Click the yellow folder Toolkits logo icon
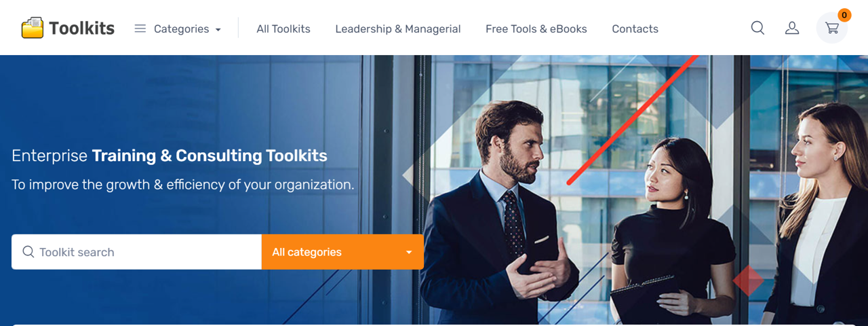The height and width of the screenshot is (326, 868). pyautogui.click(x=33, y=28)
